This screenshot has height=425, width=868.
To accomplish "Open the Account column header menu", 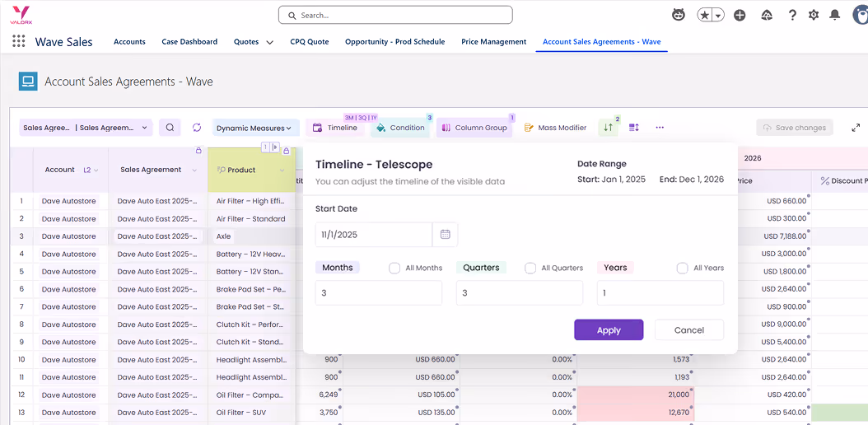I will click(96, 170).
